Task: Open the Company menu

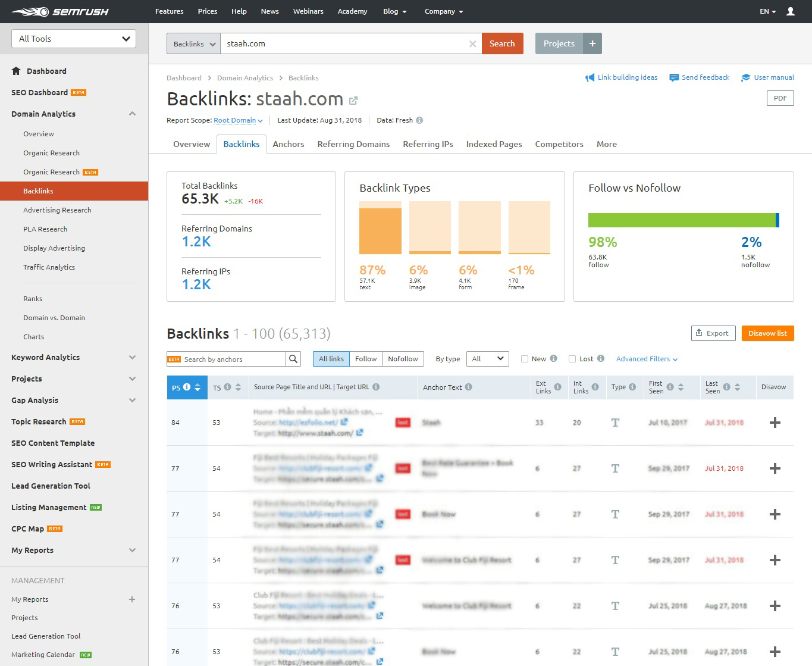Action: pyautogui.click(x=444, y=11)
